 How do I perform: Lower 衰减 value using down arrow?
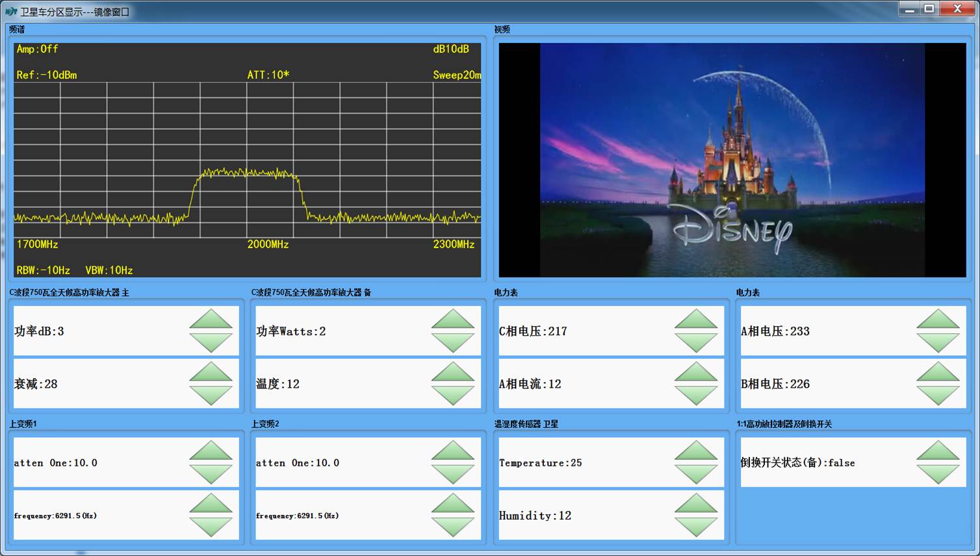tap(211, 396)
